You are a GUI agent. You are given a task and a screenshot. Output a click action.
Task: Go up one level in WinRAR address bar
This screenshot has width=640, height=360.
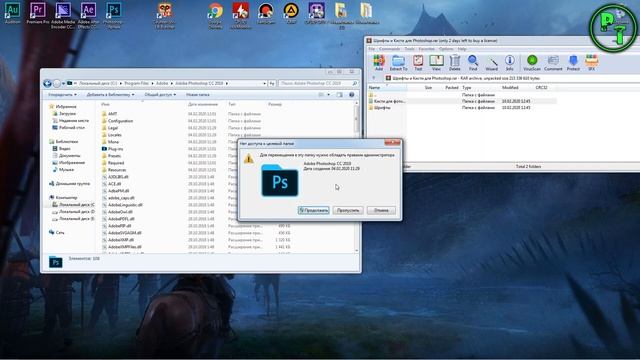373,78
